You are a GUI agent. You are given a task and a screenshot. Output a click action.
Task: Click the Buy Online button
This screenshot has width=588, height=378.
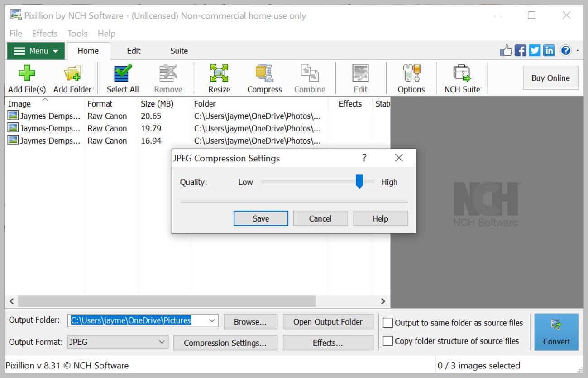tap(550, 78)
